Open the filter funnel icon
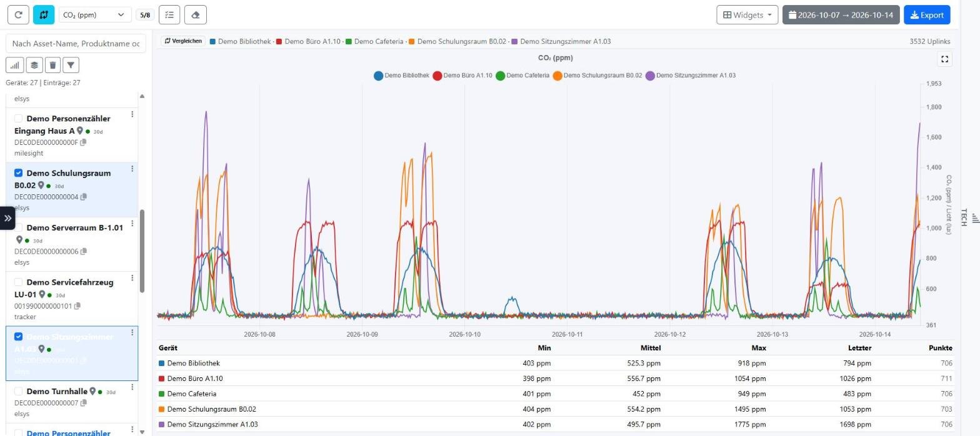This screenshot has width=980, height=436. point(71,65)
